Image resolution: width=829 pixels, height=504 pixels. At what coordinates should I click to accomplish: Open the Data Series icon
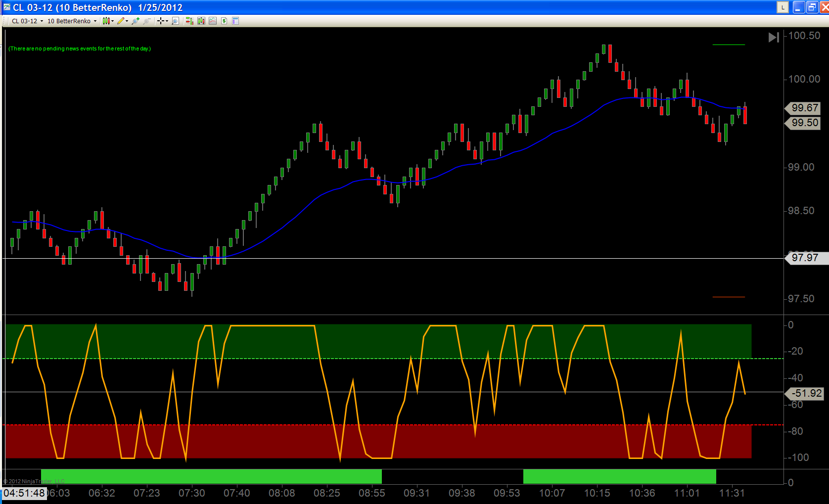(x=201, y=21)
